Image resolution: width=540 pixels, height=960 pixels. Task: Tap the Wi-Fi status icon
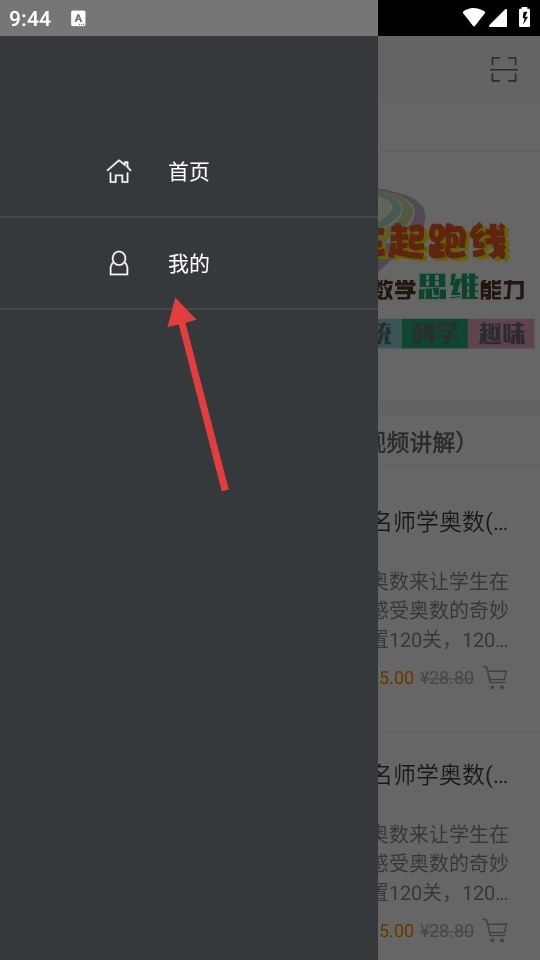coord(473,18)
